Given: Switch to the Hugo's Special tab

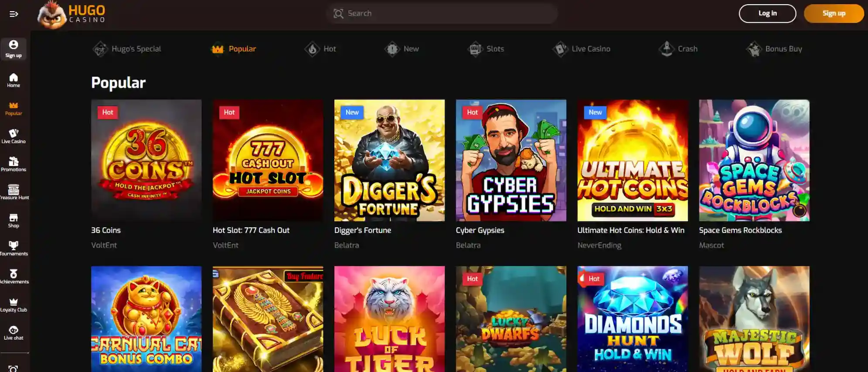Looking at the screenshot, I should coord(127,49).
